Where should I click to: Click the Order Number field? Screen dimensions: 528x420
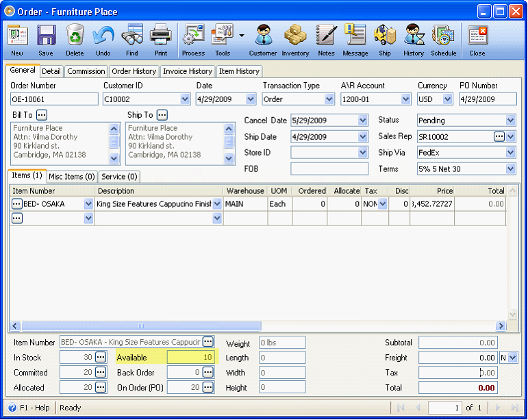tap(54, 99)
